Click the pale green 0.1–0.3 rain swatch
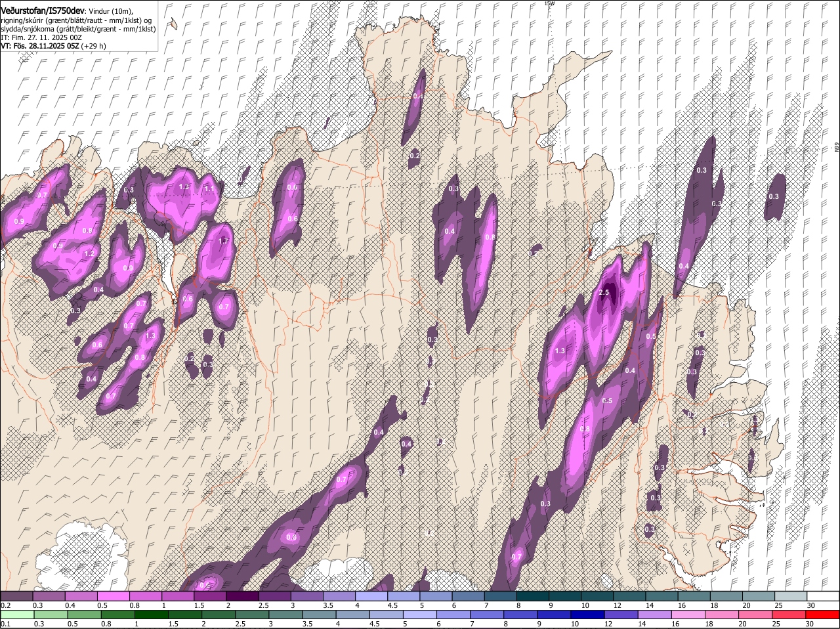 click(x=17, y=615)
